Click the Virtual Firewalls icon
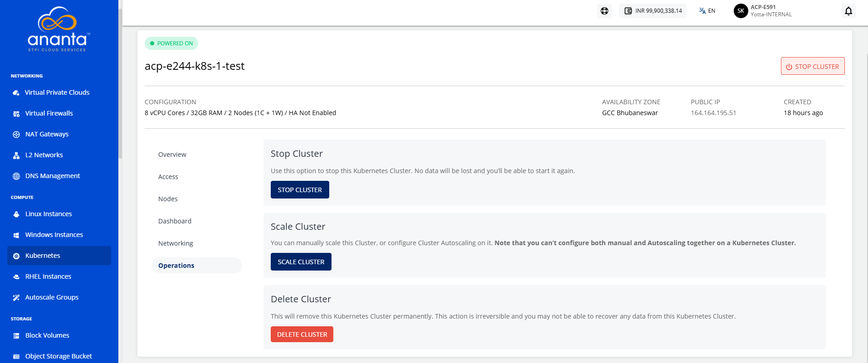The width and height of the screenshot is (868, 363). point(16,113)
